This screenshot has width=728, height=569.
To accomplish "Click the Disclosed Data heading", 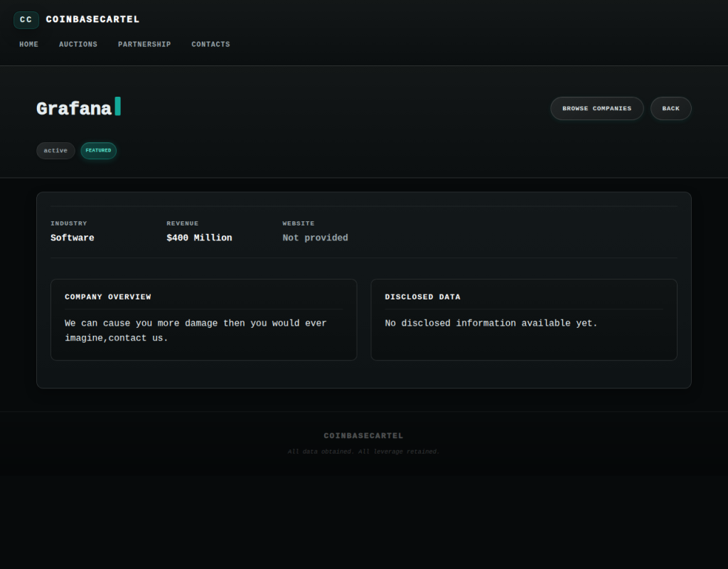I will [x=422, y=297].
